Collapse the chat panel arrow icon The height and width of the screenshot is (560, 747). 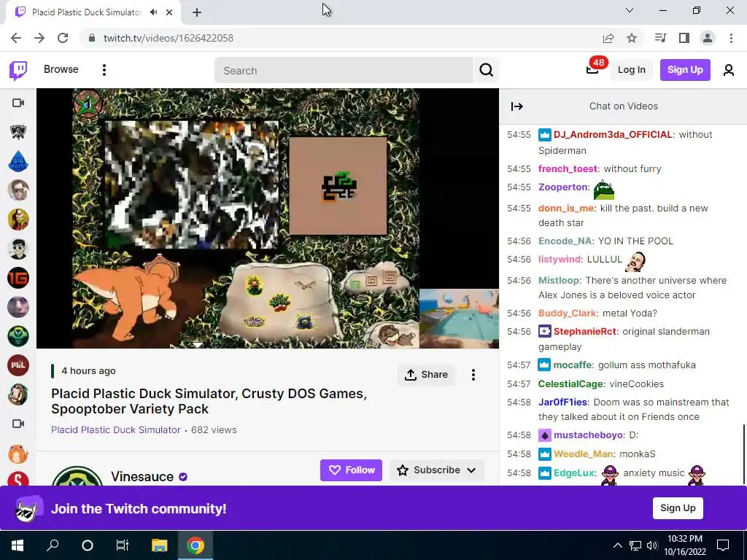pyautogui.click(x=517, y=106)
